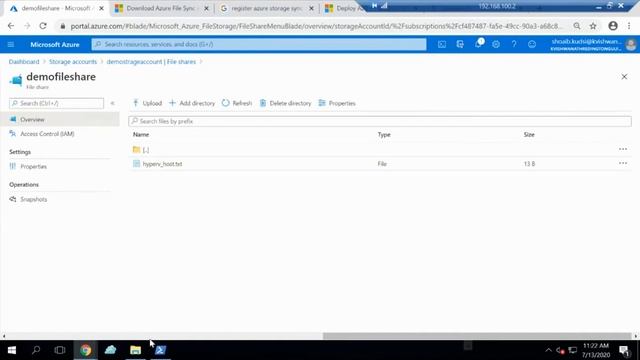
Task: Open the ellipsis menu for hyperv_host.txt
Action: [x=623, y=163]
